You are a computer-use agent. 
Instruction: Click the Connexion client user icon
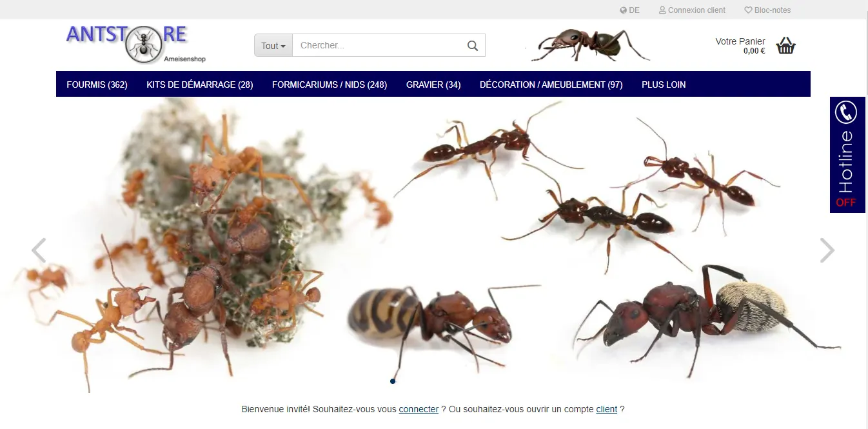coord(662,10)
